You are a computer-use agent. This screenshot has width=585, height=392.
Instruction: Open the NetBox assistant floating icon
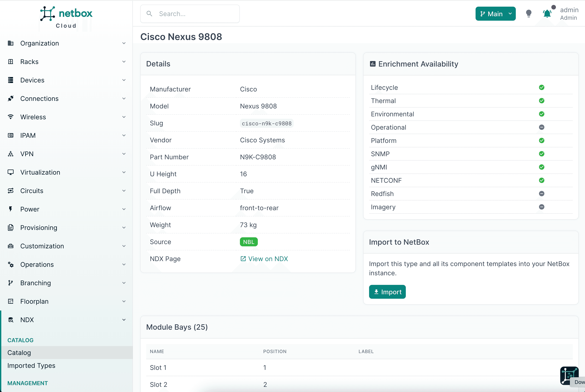(569, 376)
